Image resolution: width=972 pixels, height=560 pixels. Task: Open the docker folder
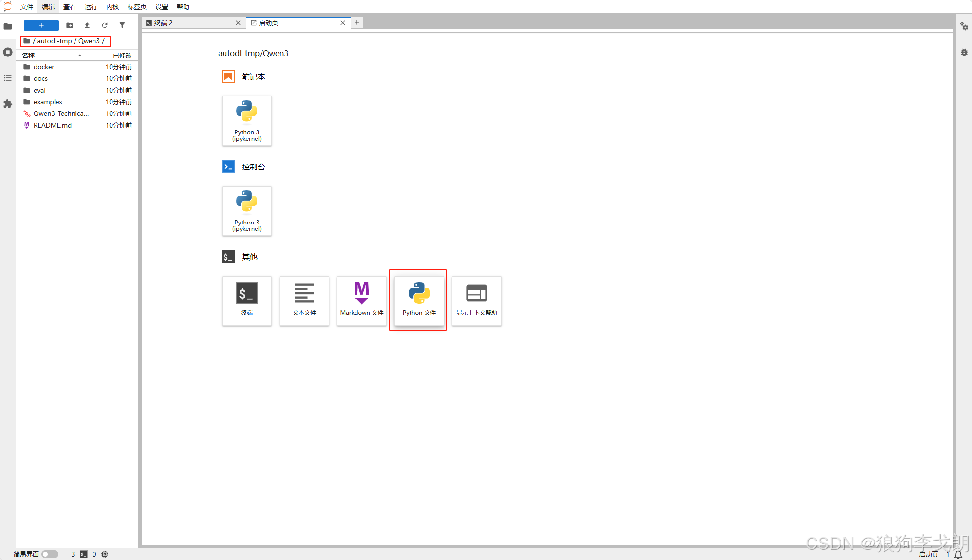pos(44,67)
